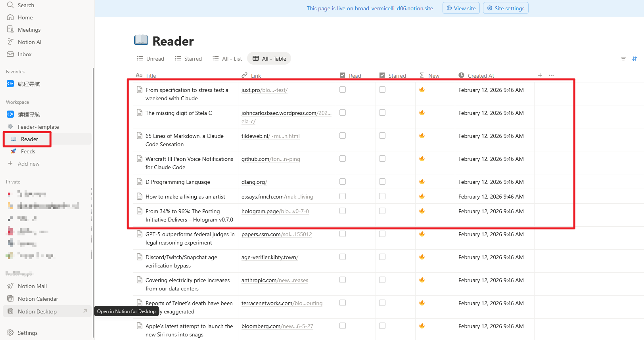Open 'Covering electricity price increases' entry
Screen dimensions: 644x340
click(188, 285)
